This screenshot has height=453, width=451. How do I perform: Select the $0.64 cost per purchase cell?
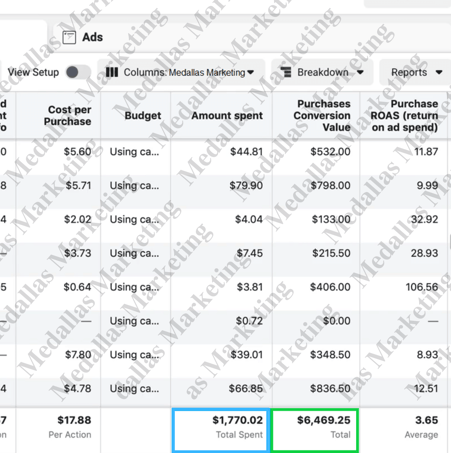(77, 287)
